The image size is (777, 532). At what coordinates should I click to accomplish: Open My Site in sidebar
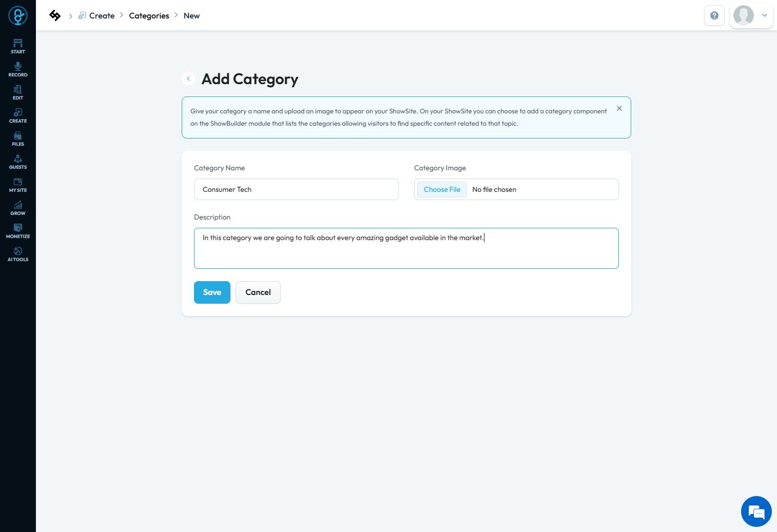coord(18,184)
